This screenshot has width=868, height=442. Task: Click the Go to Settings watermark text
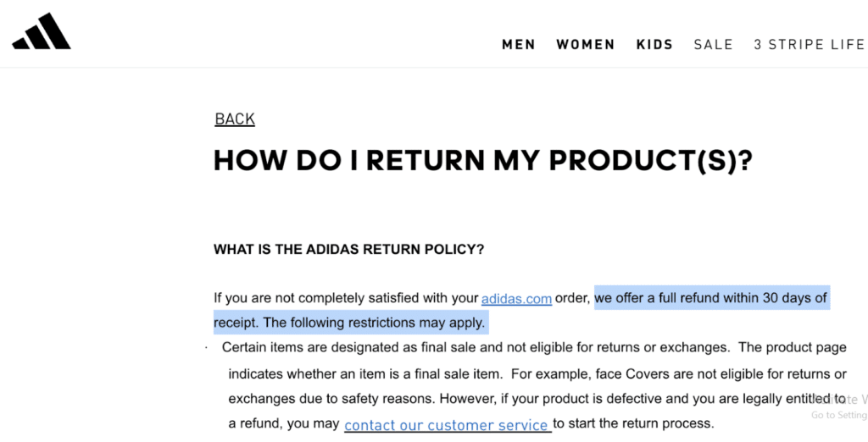pos(838,416)
